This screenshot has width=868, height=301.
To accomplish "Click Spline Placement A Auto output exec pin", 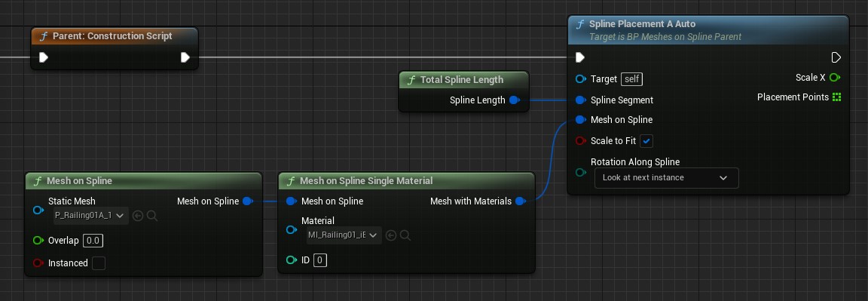I will coord(836,57).
